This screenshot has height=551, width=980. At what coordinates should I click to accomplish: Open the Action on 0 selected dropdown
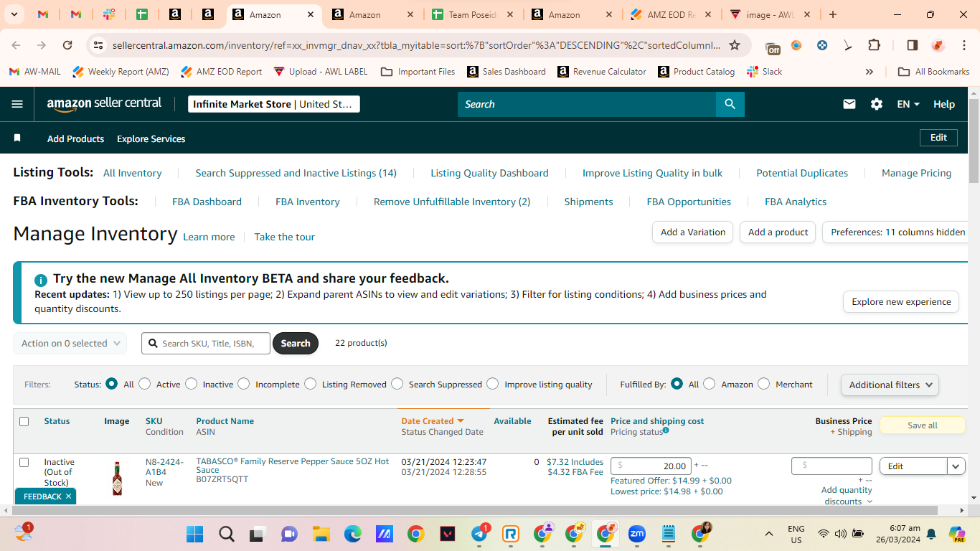click(70, 344)
